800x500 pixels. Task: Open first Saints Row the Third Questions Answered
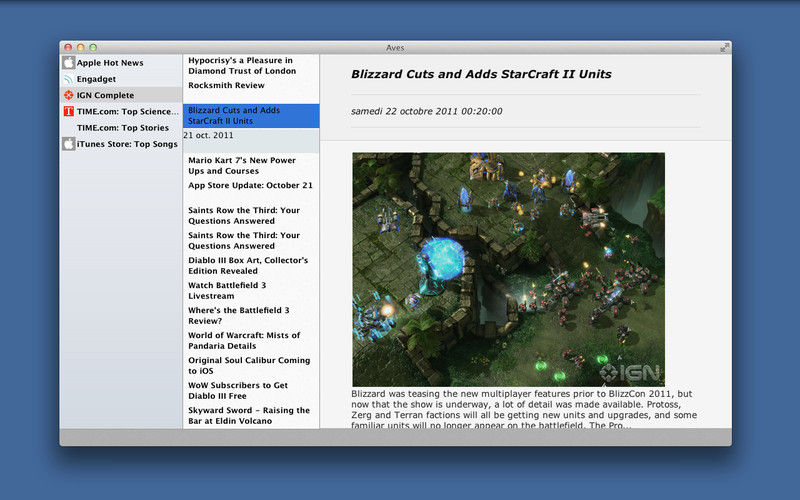(251, 216)
